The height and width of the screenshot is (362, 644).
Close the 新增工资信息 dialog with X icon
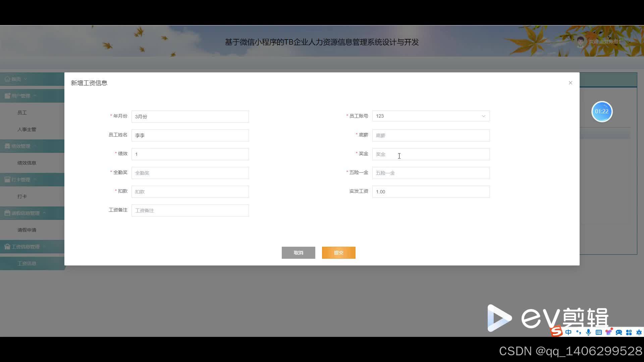pyautogui.click(x=570, y=83)
